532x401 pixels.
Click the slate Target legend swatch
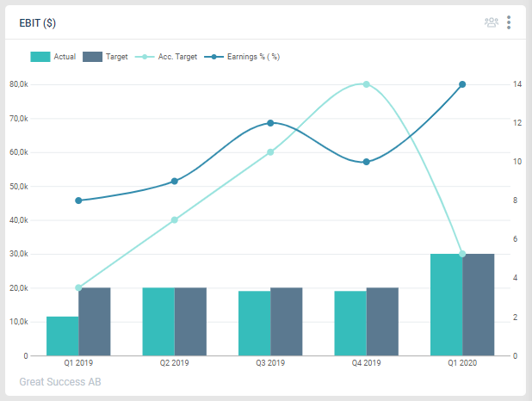[93, 57]
